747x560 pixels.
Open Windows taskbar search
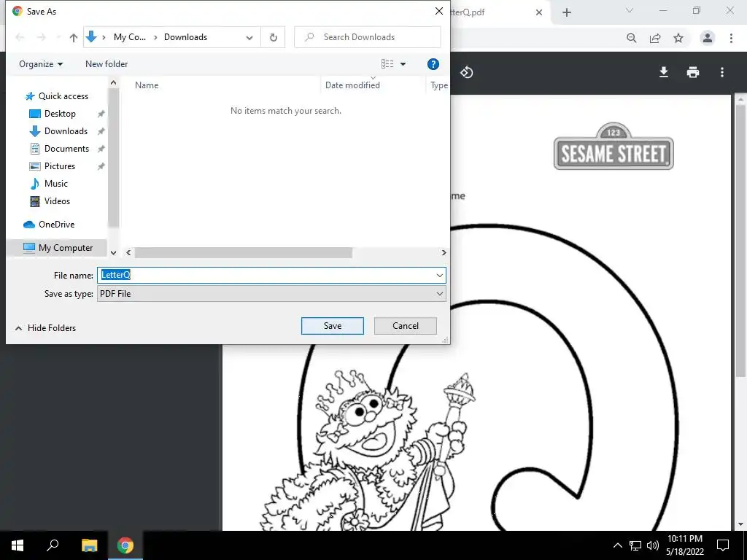coord(53,545)
